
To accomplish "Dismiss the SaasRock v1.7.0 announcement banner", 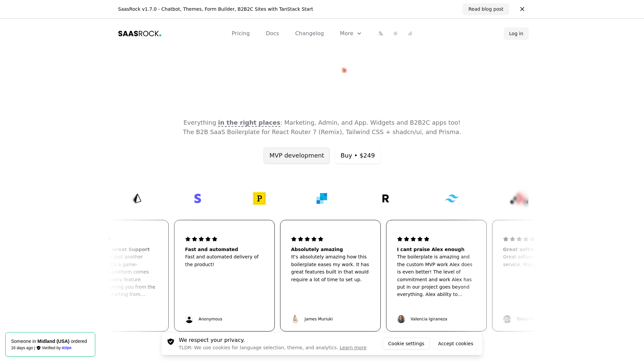I will [522, 9].
